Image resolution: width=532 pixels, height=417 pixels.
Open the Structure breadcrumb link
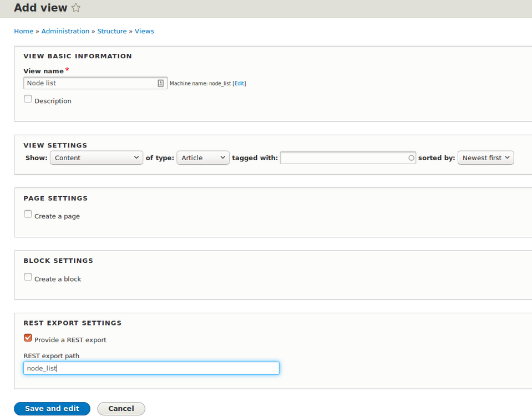pos(112,31)
